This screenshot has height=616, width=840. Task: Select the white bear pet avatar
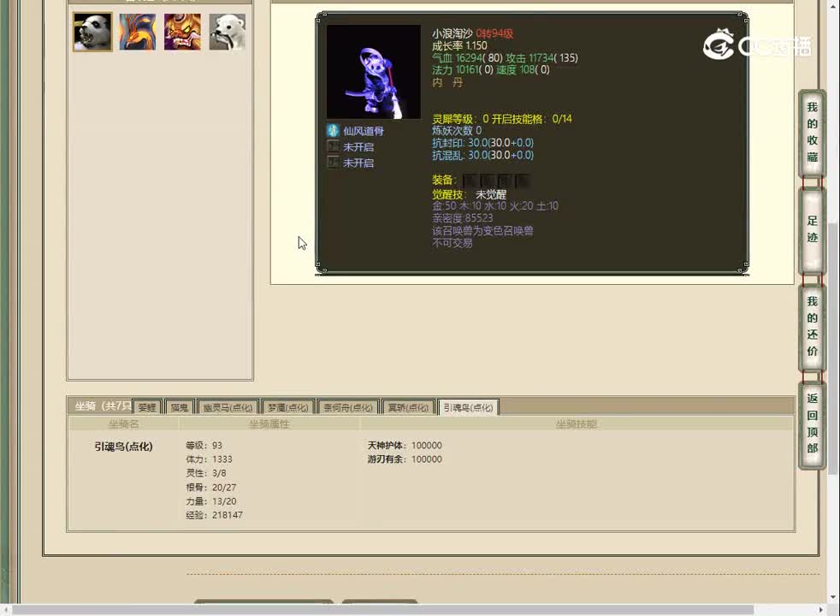(x=228, y=33)
